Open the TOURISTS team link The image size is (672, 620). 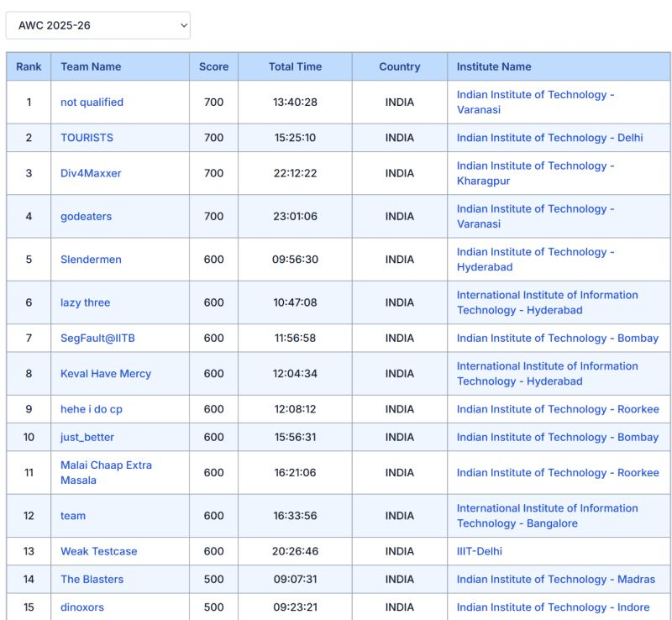click(x=87, y=138)
